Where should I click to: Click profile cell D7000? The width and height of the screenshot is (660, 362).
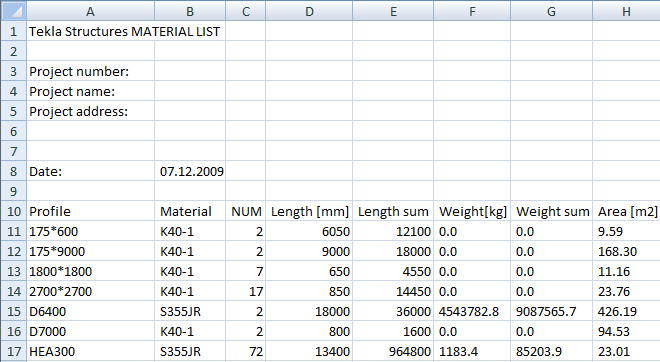coord(90,331)
